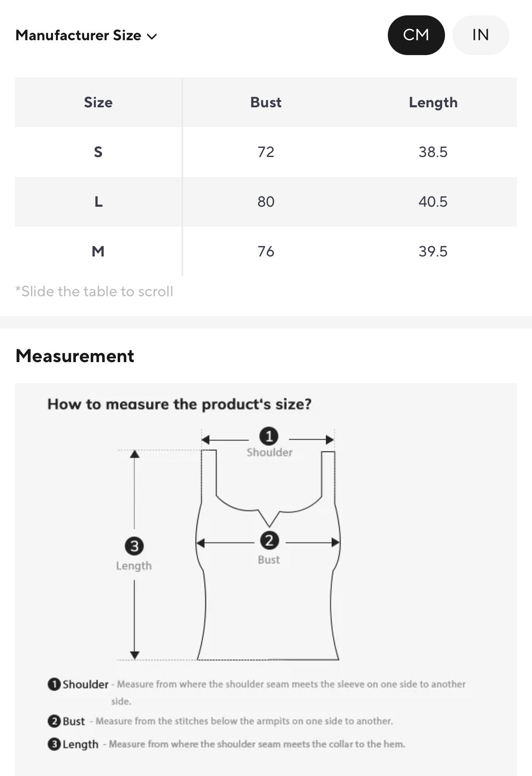Click the Measurement section heading
532x776 pixels.
[75, 356]
